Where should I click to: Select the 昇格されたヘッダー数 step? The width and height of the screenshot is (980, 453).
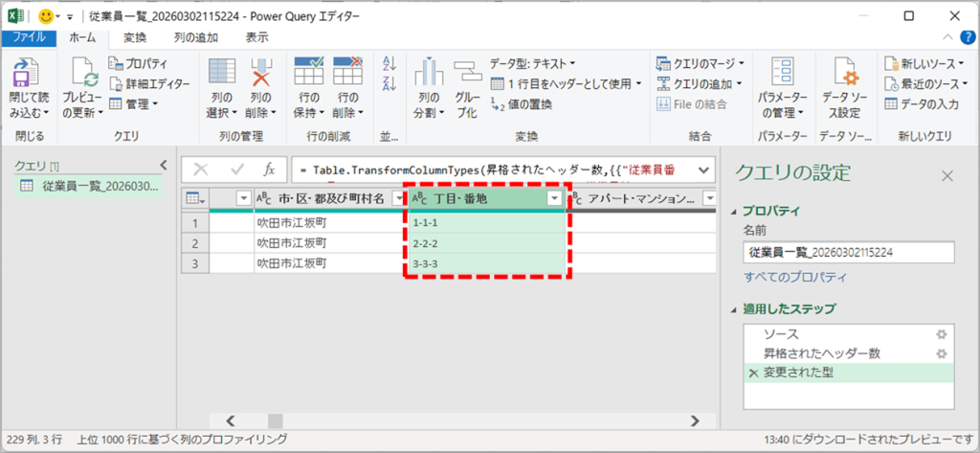[848, 353]
